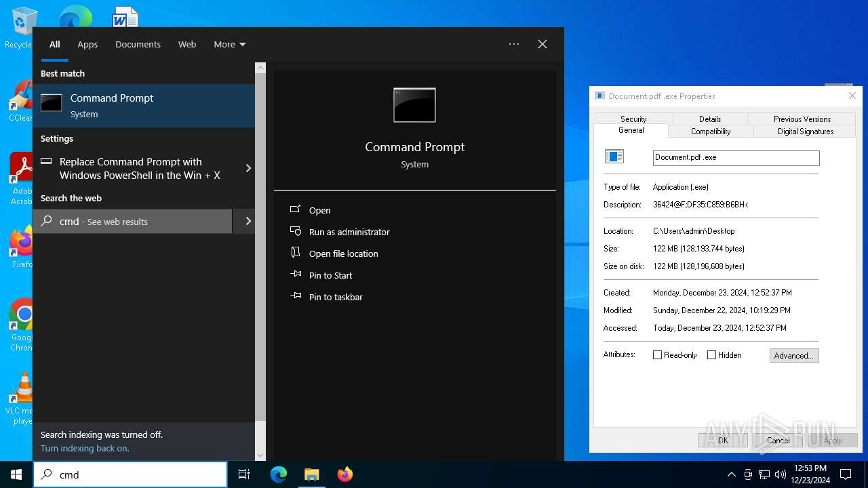This screenshot has width=868, height=488.
Task: Click Cancel in Properties dialog
Action: coord(778,440)
